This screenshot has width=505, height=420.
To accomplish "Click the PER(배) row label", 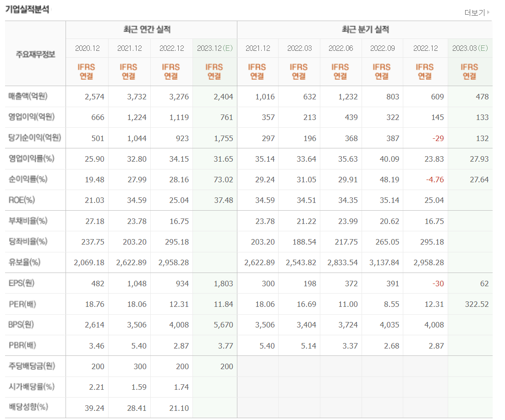I will click(22, 304).
